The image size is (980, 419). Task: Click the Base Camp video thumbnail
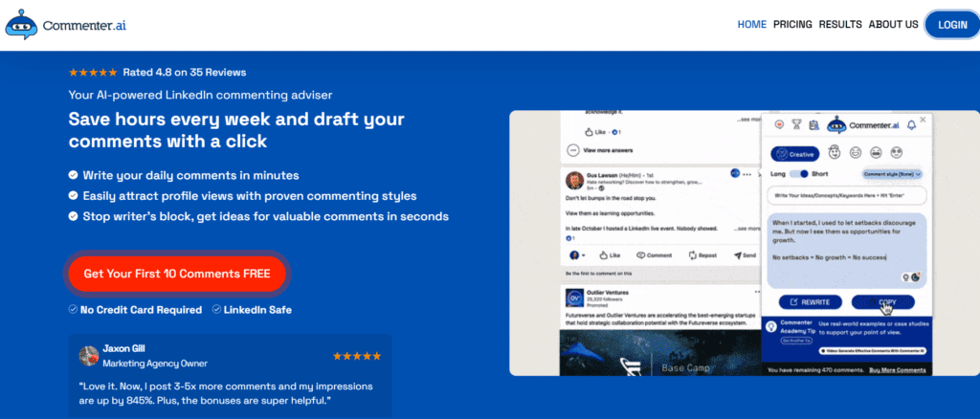(x=660, y=353)
